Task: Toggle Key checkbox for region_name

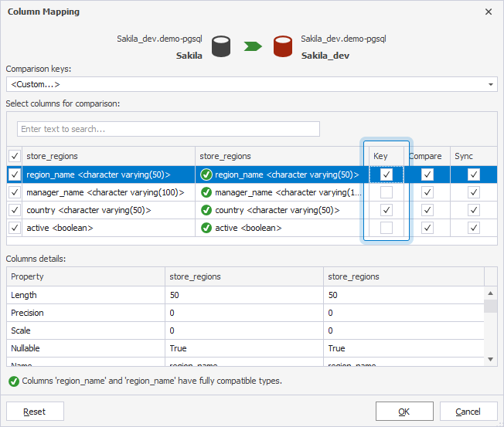Action: (387, 175)
